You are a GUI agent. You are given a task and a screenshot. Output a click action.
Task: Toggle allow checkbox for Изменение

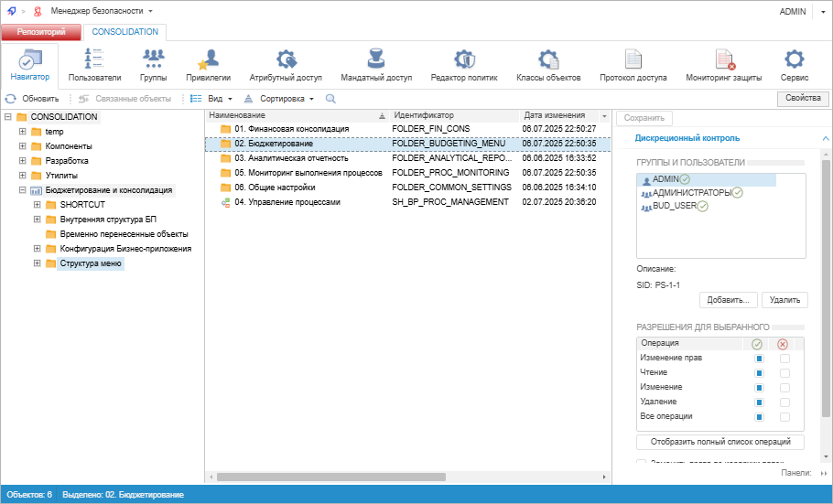(759, 388)
